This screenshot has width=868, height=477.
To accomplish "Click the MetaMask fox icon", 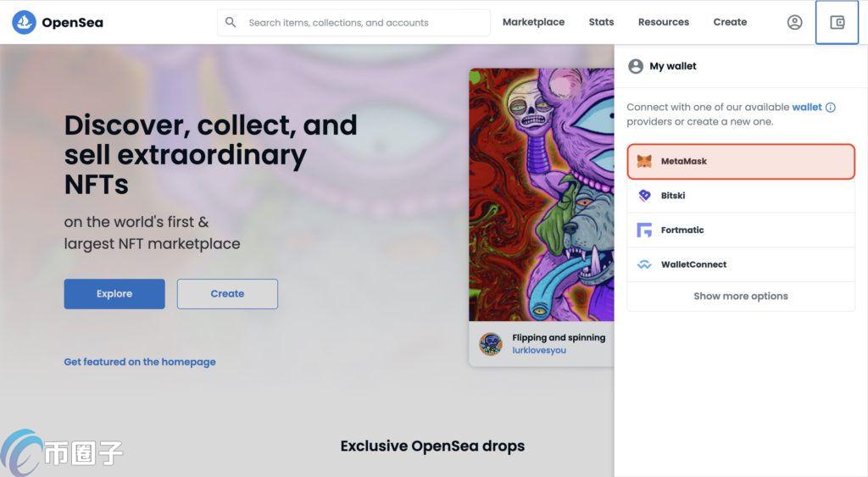I will click(x=644, y=162).
